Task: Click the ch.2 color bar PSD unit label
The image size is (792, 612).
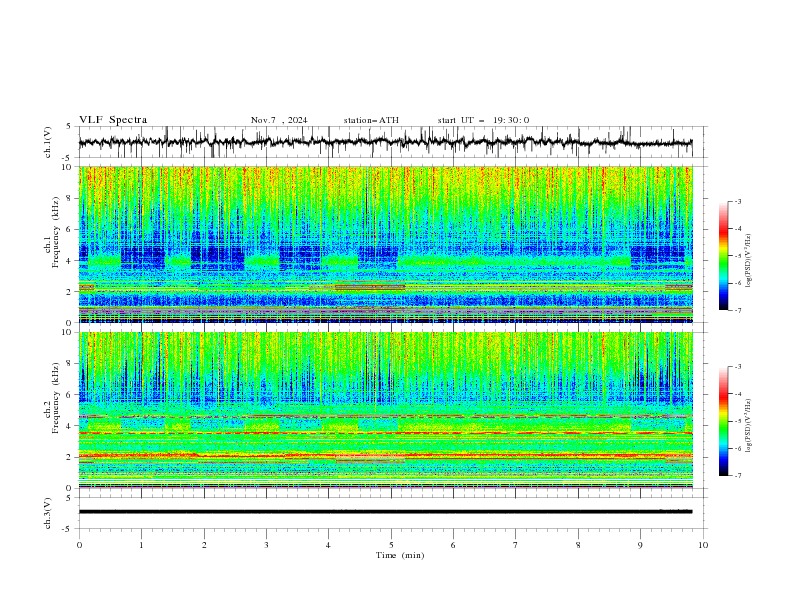Action: [x=748, y=425]
